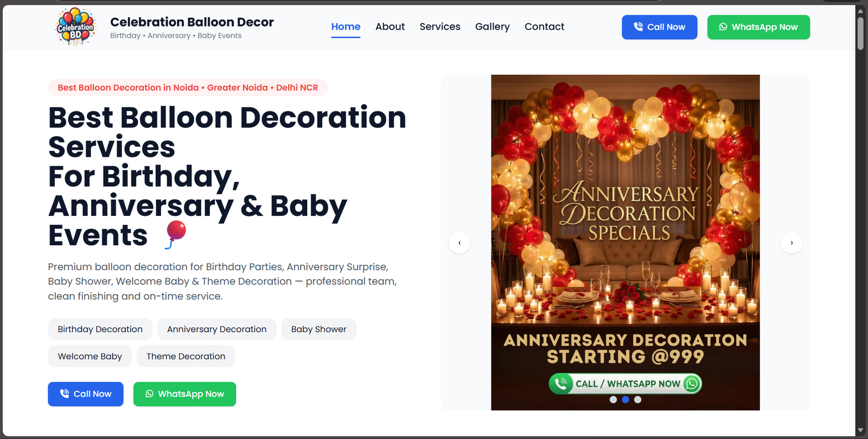This screenshot has height=439, width=868.
Task: Select the Baby Shower chip
Action: [x=318, y=329]
